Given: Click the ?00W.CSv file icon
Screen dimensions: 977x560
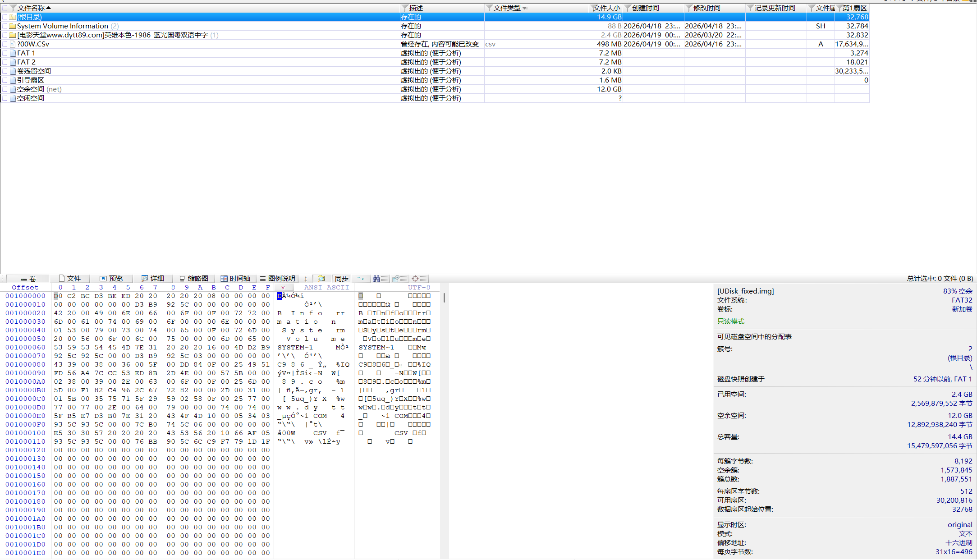Looking at the screenshot, I should coord(13,44).
